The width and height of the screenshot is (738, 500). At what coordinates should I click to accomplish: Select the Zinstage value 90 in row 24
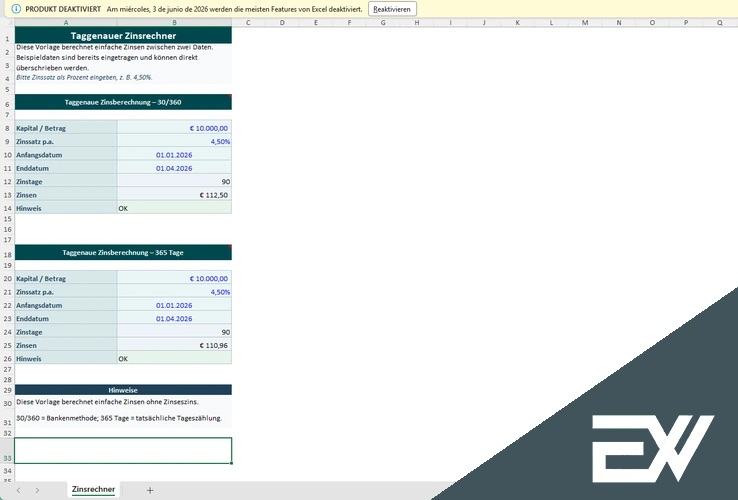174,332
